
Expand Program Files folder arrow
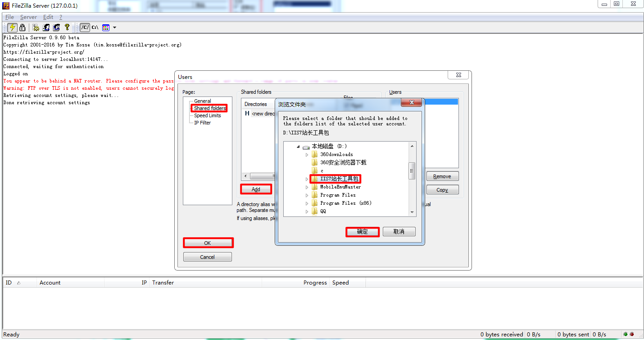pyautogui.click(x=307, y=195)
